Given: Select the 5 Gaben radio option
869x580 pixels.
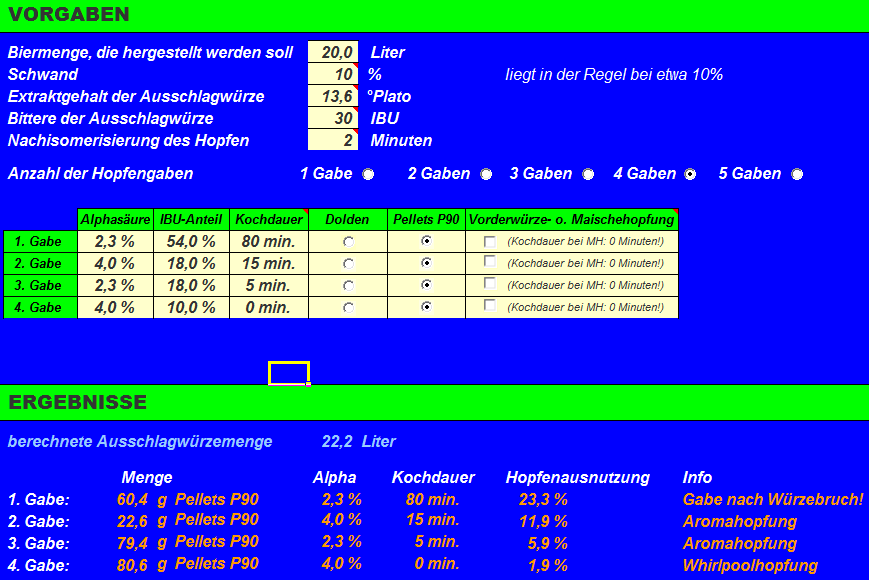Looking at the screenshot, I should 797,174.
